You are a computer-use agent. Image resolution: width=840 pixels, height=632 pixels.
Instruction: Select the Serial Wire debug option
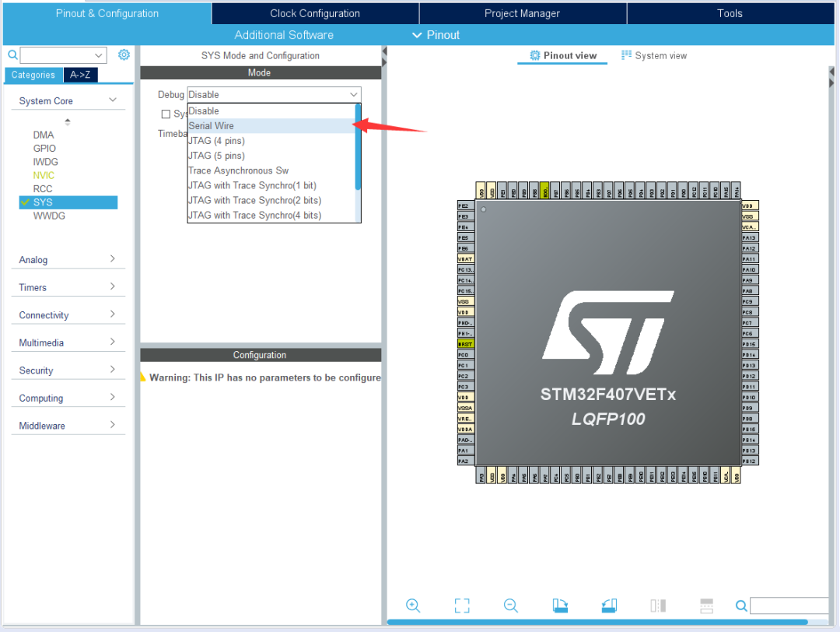click(x=271, y=126)
